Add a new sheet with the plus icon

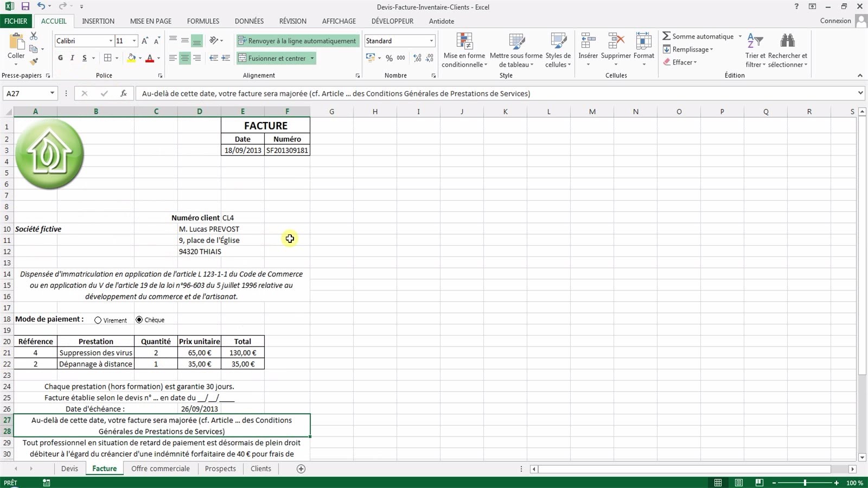click(x=301, y=468)
